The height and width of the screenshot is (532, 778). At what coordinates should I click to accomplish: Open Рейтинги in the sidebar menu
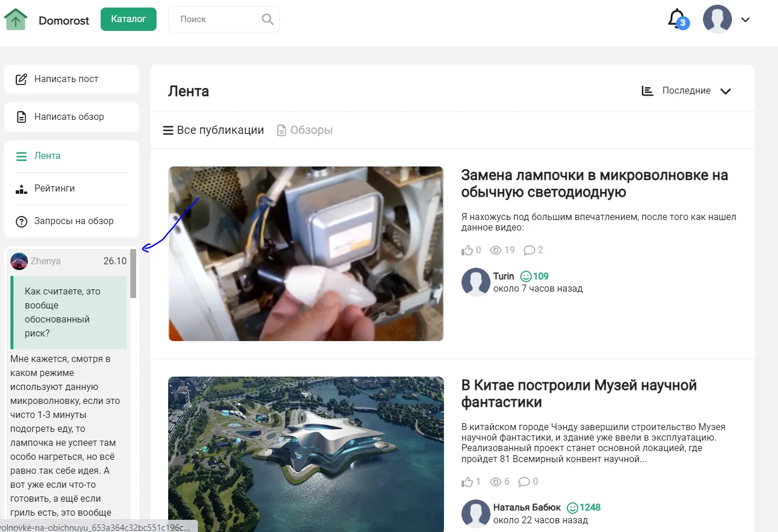coord(54,189)
